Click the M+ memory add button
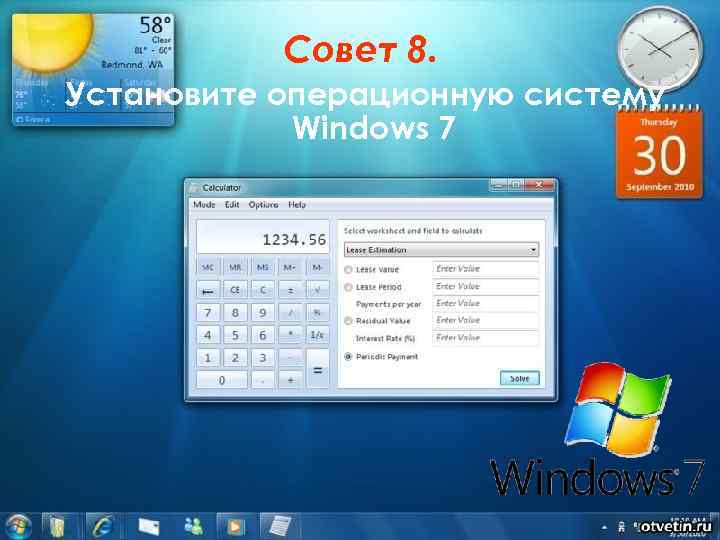720x540 pixels. point(290,267)
